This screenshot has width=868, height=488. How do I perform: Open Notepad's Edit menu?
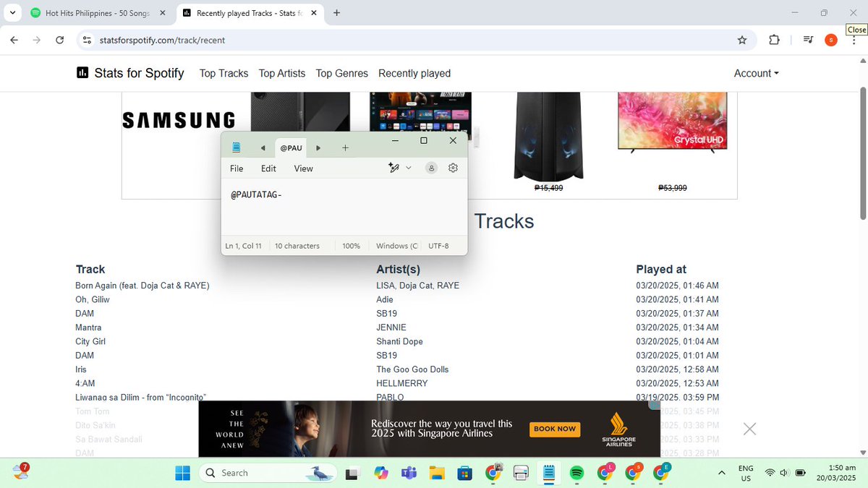(268, 168)
